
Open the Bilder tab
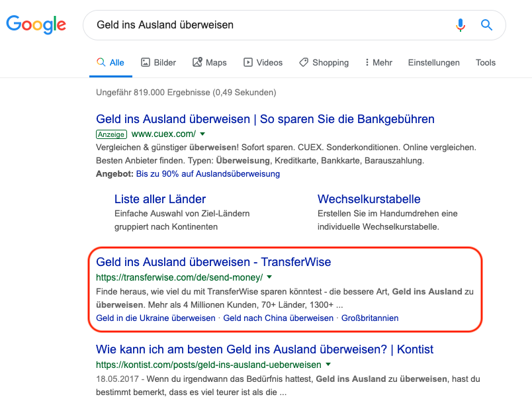[158, 62]
